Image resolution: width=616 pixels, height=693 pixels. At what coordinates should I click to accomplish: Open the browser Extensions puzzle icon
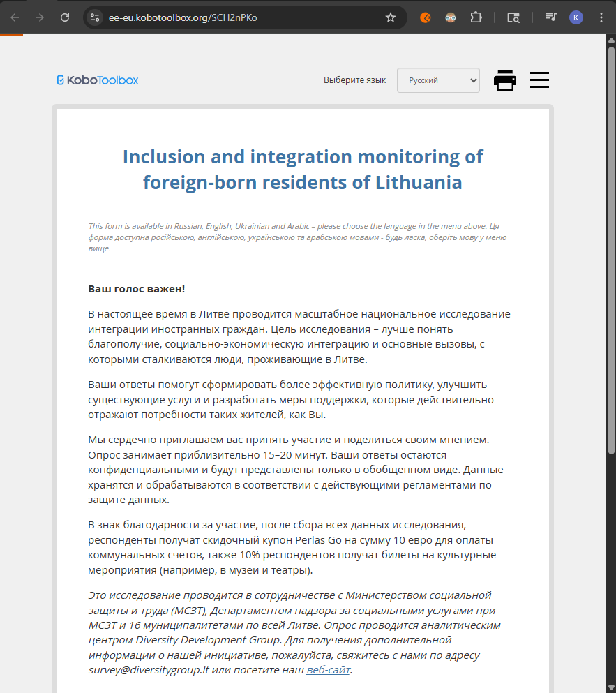click(x=476, y=17)
